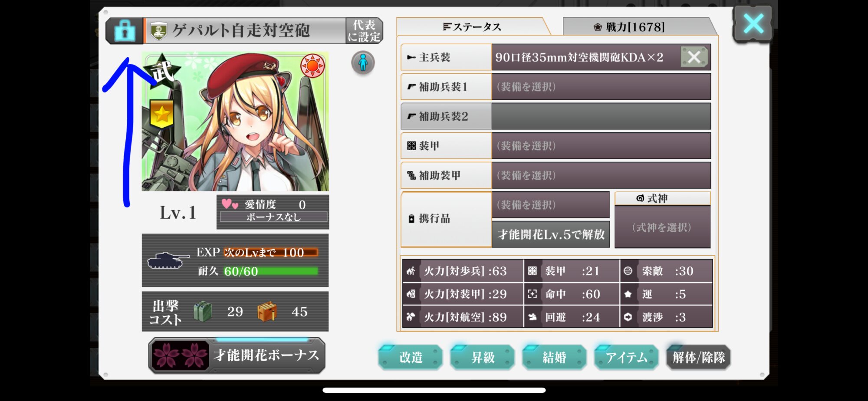Tap the red sun attribute badge

tap(312, 66)
